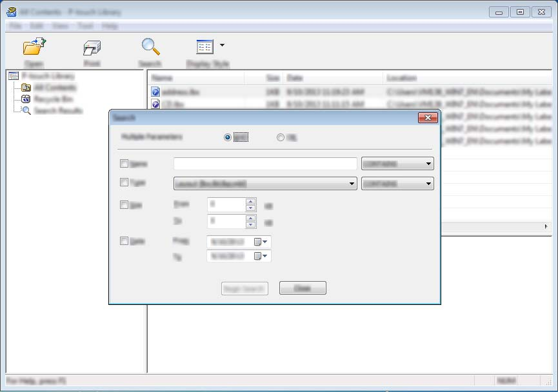
Task: Open the Tool menu
Action: [x=85, y=26]
